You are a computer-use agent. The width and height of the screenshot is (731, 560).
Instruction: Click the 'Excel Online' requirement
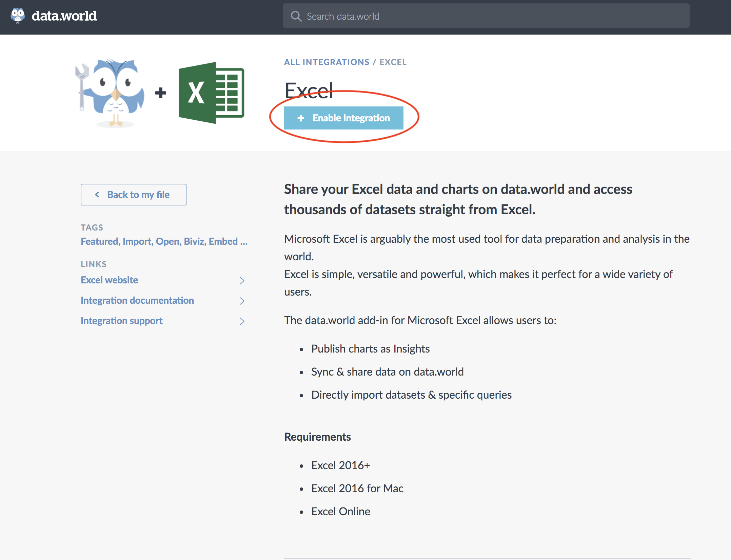(x=340, y=512)
